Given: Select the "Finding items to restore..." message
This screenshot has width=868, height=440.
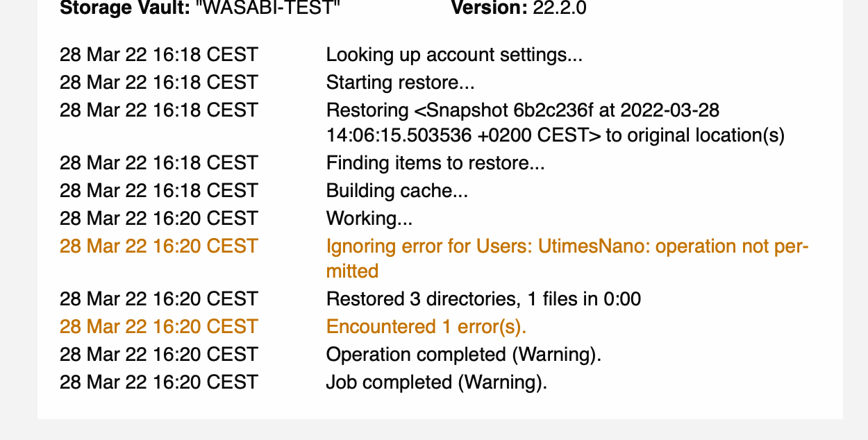Looking at the screenshot, I should coord(435,163).
